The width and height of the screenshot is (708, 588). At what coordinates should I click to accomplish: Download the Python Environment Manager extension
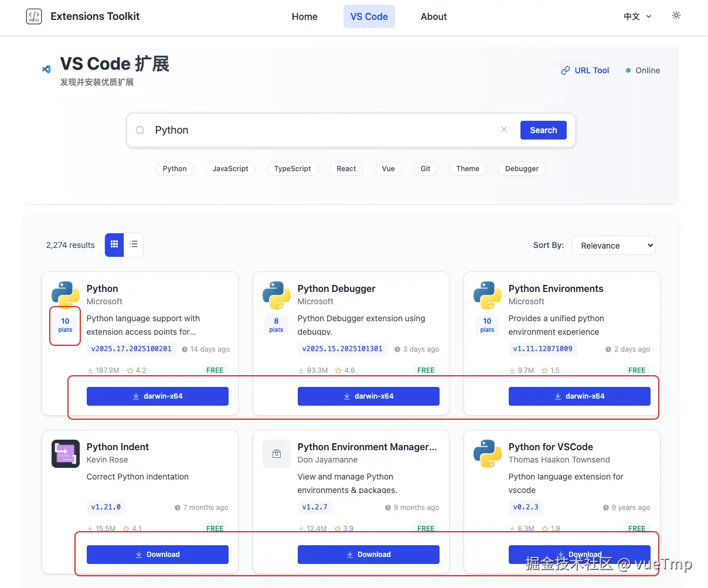click(x=369, y=555)
